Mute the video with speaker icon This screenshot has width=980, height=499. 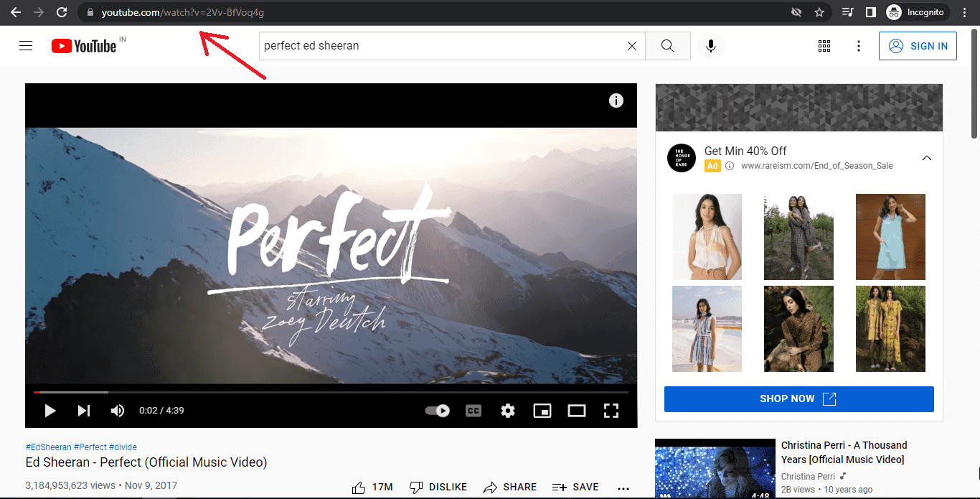[117, 411]
